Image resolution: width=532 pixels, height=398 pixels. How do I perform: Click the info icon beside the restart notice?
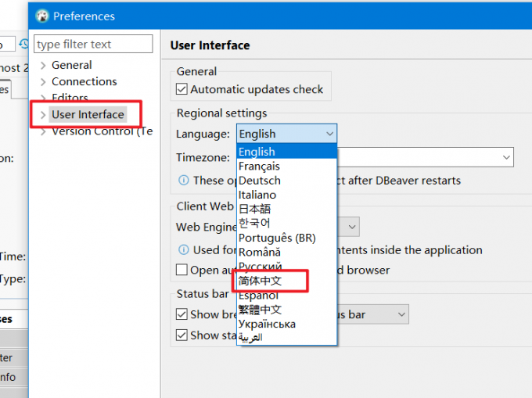point(184,181)
